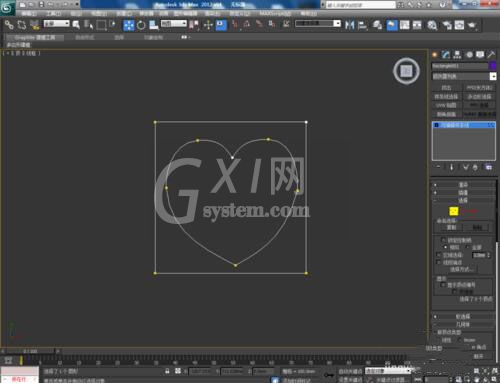Open the MAXScript menu
Screen dimensions: 500x383
pos(275,13)
